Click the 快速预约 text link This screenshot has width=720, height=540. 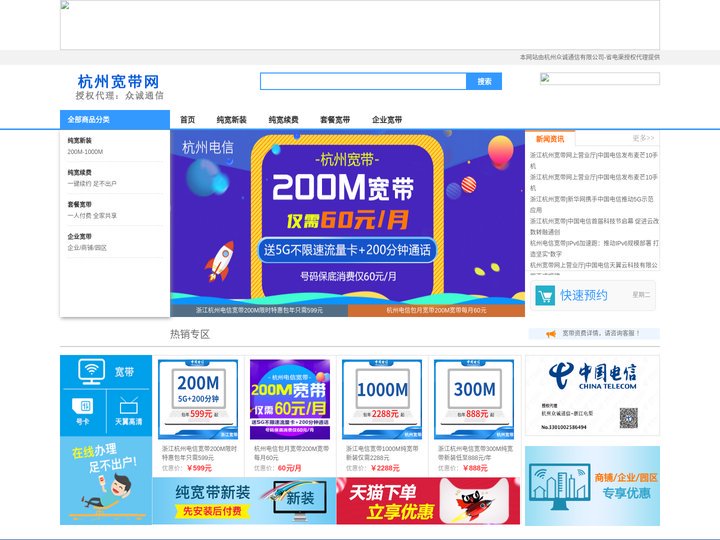click(x=584, y=295)
